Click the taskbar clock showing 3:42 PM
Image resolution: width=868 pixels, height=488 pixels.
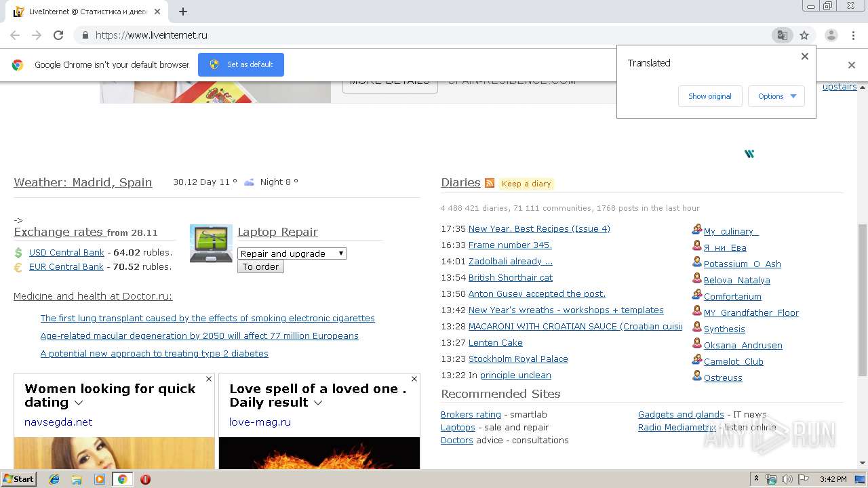(833, 479)
